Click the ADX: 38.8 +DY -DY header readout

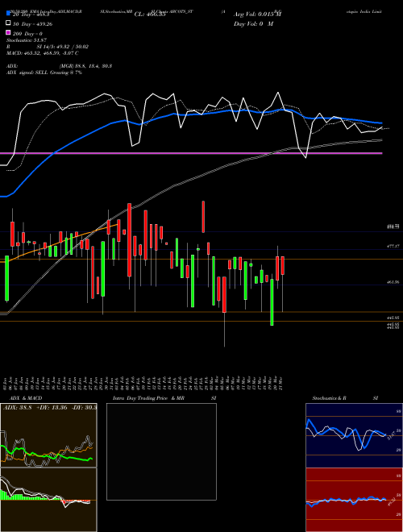click(50, 407)
